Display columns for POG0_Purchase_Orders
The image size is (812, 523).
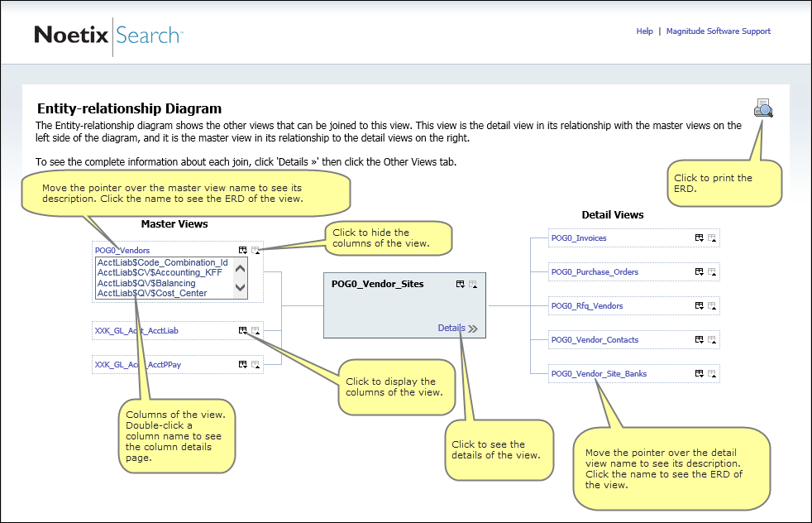(x=699, y=271)
